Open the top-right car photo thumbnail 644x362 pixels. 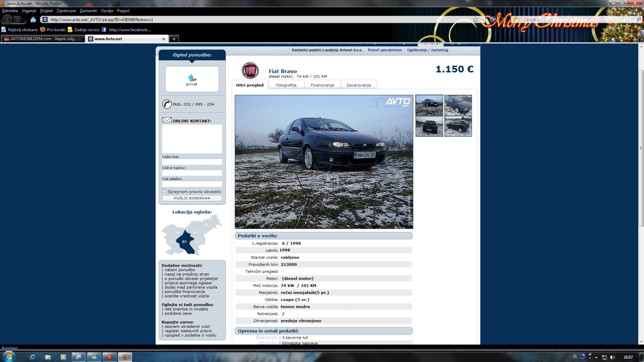pyautogui.click(x=458, y=105)
